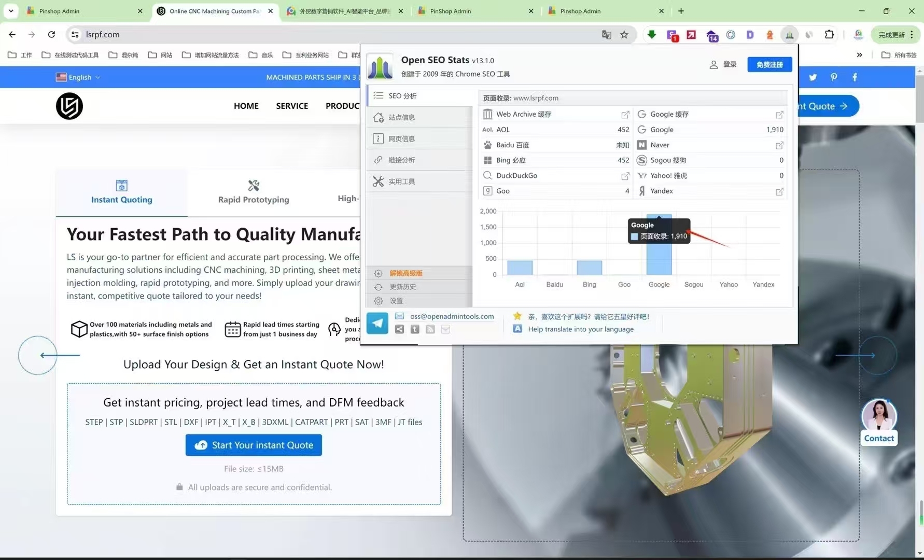
Task: Open the browser Extensions puzzle icon
Action: pyautogui.click(x=829, y=35)
